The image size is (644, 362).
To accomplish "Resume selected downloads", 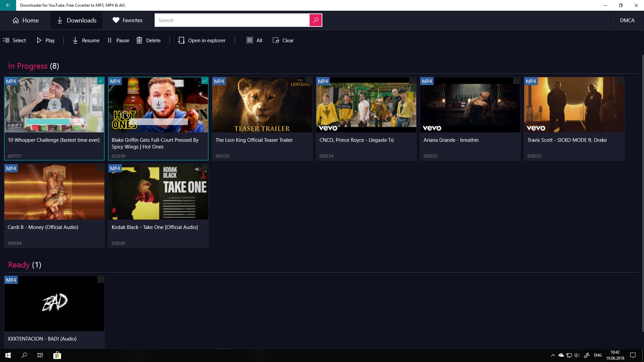I will tap(86, 40).
